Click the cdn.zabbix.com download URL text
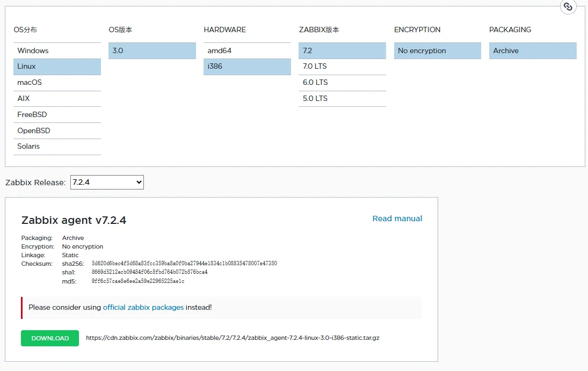The width and height of the screenshot is (588, 371). 233,338
